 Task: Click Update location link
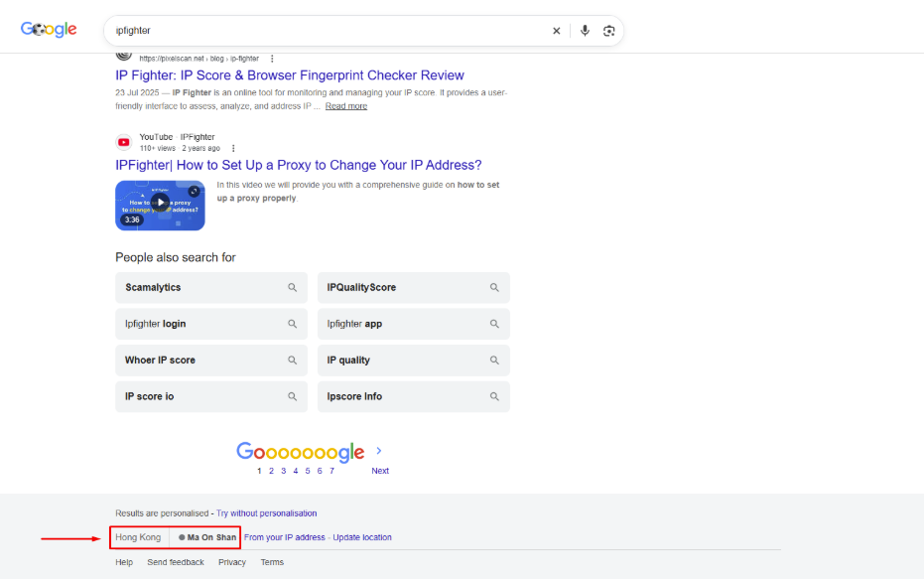362,537
